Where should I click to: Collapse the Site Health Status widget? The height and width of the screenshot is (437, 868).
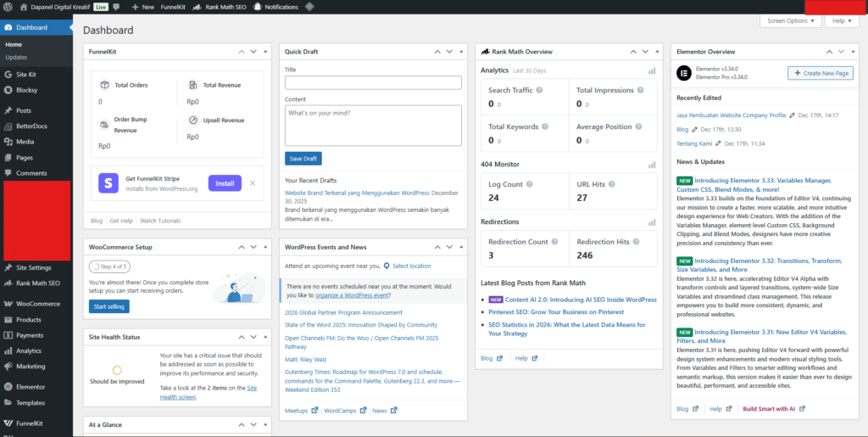(x=265, y=337)
